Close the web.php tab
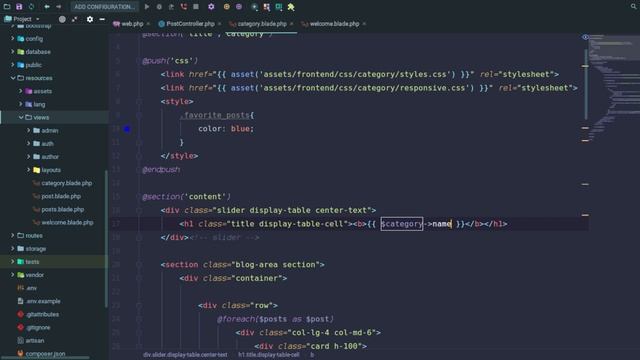The height and width of the screenshot is (360, 640). coord(148,24)
